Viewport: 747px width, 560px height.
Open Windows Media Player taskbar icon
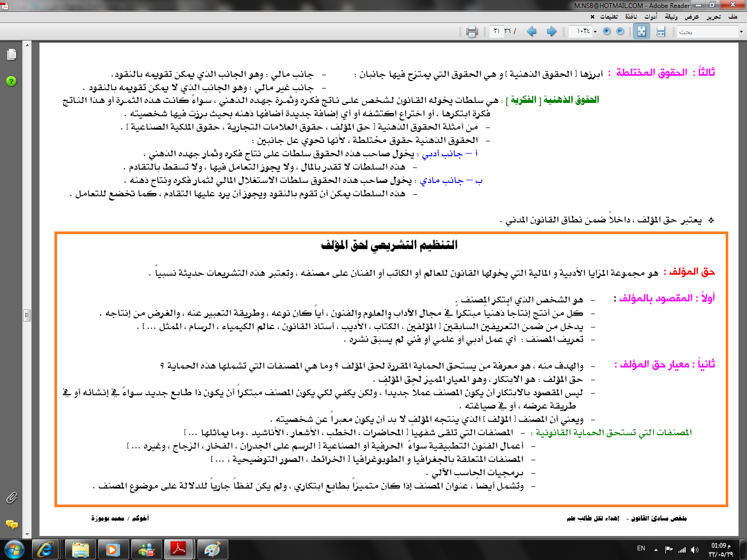(113, 549)
